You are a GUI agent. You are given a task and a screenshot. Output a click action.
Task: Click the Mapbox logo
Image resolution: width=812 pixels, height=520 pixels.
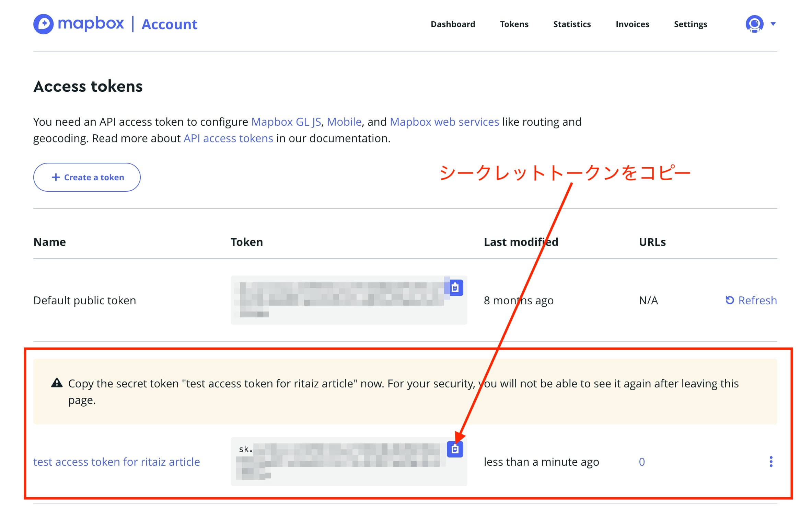click(78, 24)
